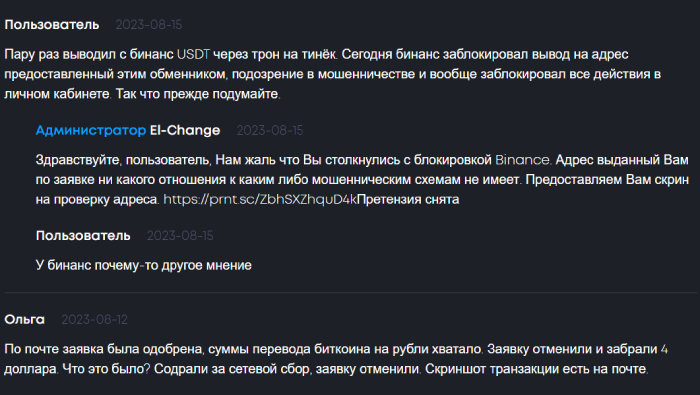
Task: Click the word Binance in admin reply
Action: tap(522, 160)
